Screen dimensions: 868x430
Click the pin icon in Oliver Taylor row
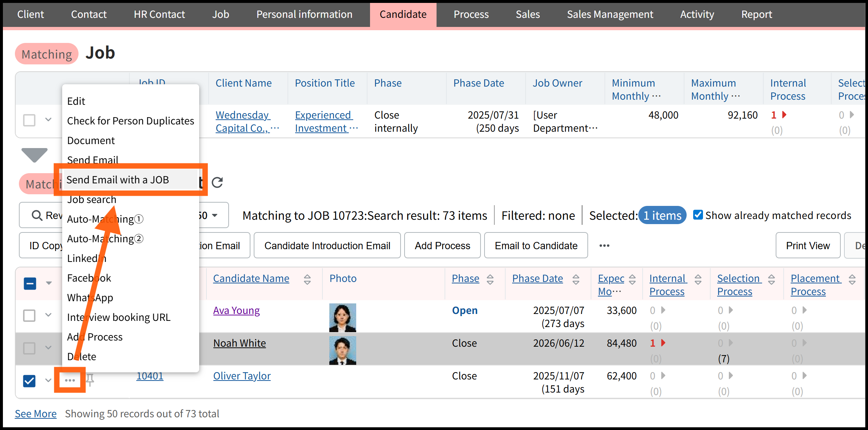coord(90,379)
